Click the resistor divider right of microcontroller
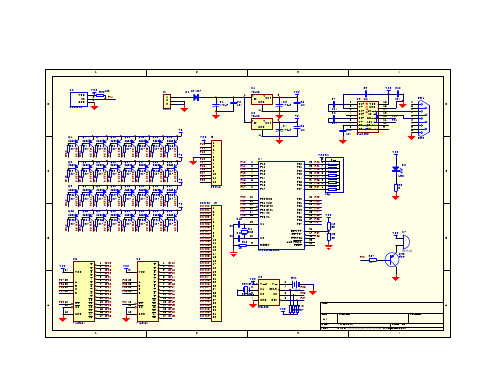The image size is (495, 383). point(329,231)
